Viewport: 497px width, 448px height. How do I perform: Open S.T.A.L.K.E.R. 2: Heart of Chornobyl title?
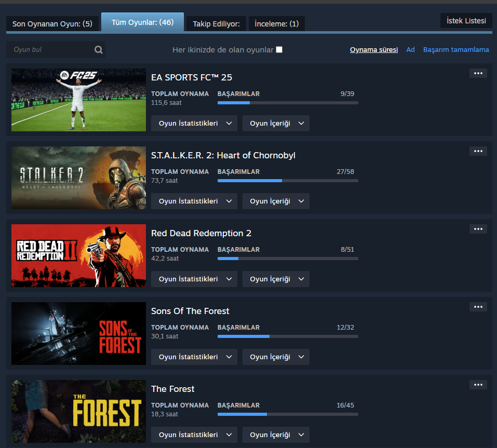click(223, 155)
